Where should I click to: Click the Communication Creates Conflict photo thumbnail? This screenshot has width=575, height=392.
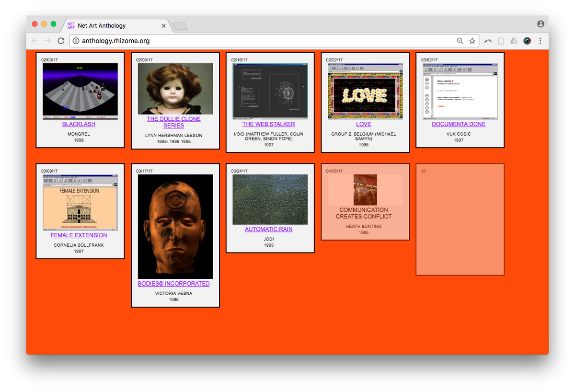tap(365, 190)
